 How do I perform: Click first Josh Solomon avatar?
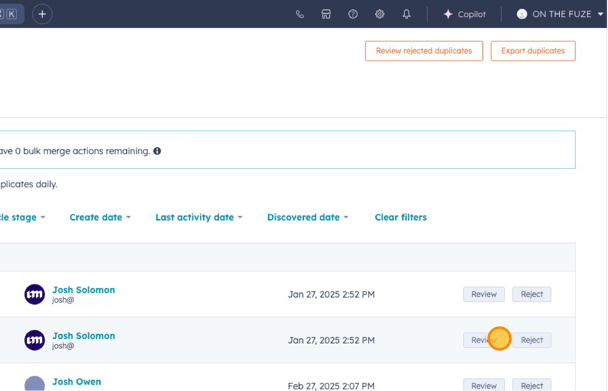35,294
